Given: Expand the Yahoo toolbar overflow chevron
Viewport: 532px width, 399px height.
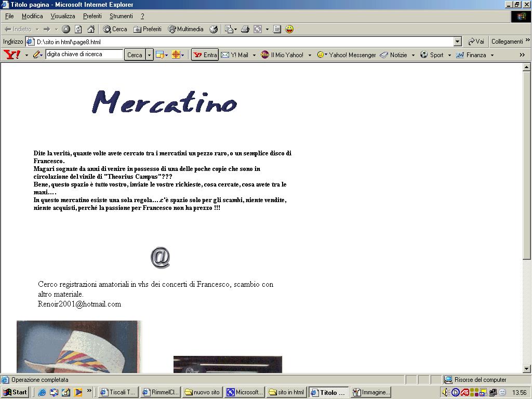Looking at the screenshot, I should click(522, 55).
